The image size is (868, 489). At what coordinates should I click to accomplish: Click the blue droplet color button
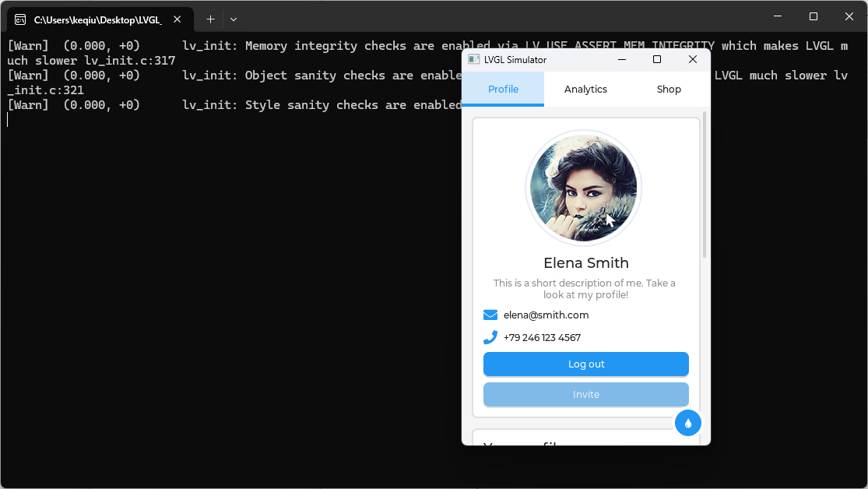coord(688,423)
